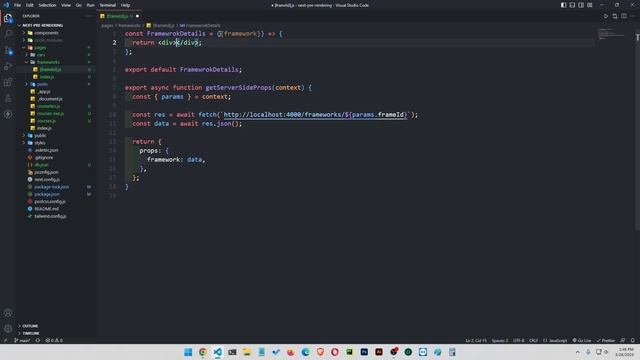Viewport: 640px width, 360px height.
Task: Open the Manage gear icon
Action: 8,329
